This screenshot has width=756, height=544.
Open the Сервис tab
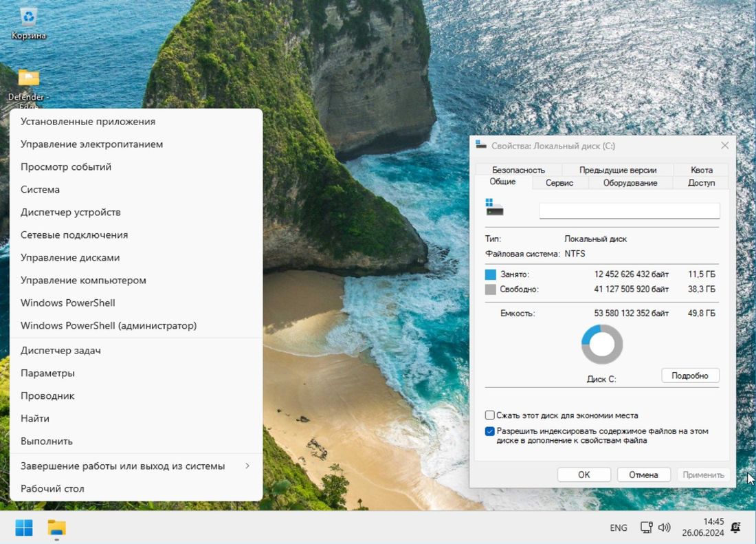[x=559, y=183]
